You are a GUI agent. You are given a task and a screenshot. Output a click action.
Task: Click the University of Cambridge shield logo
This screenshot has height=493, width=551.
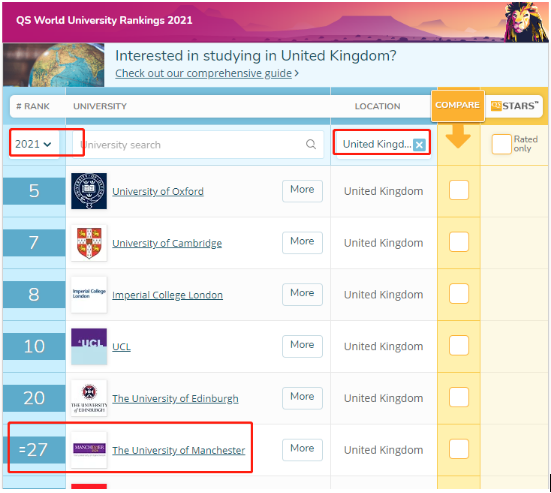pos(89,243)
